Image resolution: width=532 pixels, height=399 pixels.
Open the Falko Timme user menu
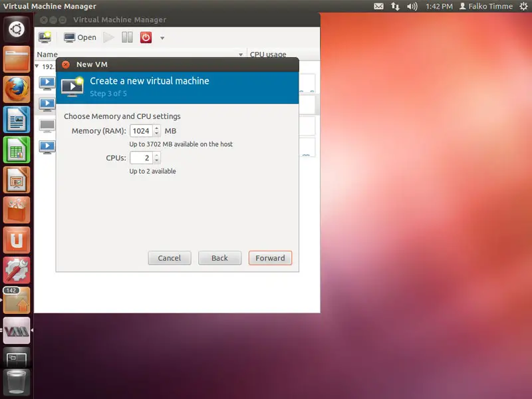(x=486, y=6)
